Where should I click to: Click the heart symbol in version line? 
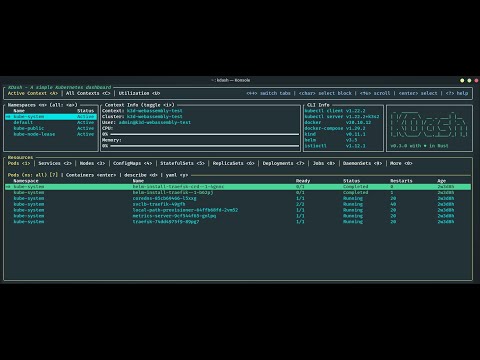[x=425, y=146]
